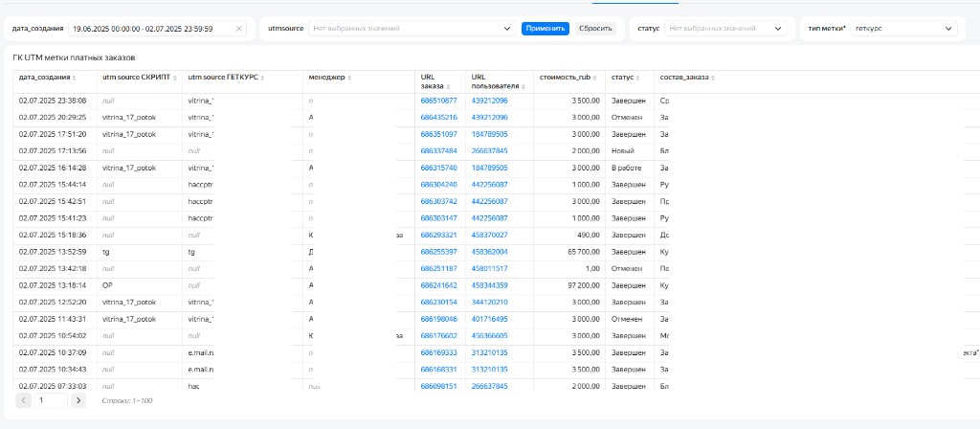Click the cost value 1,00
Viewport: 980px width, 429px height.
point(592,268)
